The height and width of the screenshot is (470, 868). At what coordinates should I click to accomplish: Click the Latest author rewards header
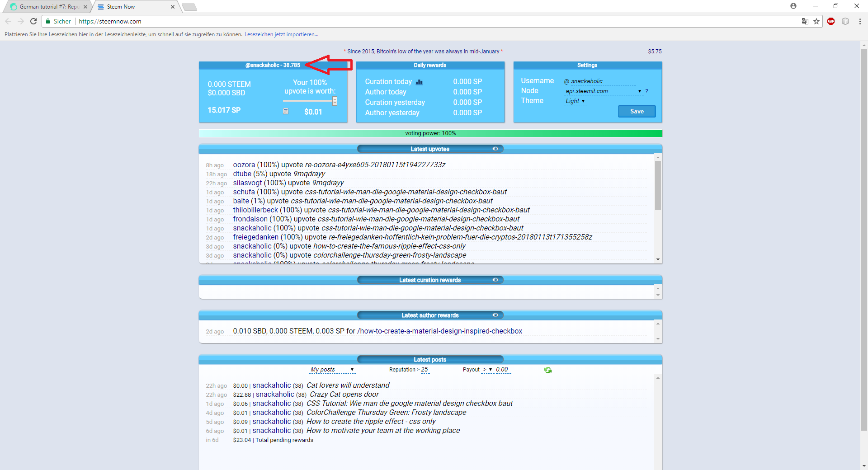[430, 315]
